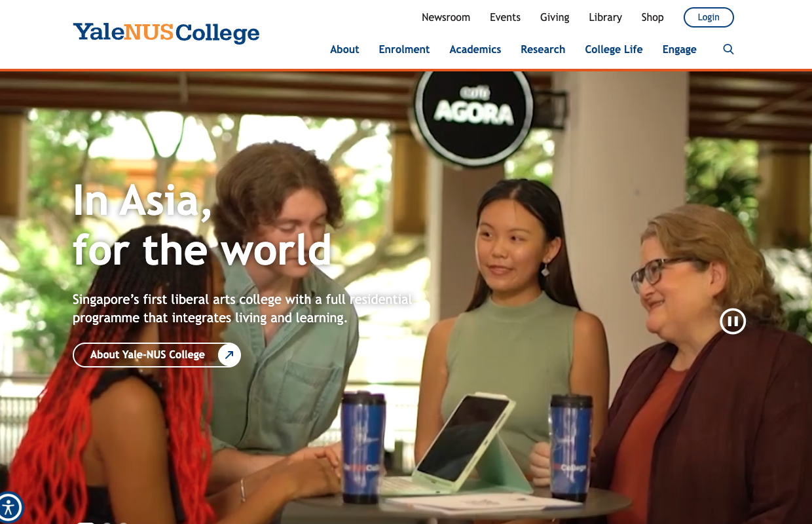This screenshot has width=812, height=524.
Task: Go to the Newsroom link
Action: pyautogui.click(x=446, y=17)
